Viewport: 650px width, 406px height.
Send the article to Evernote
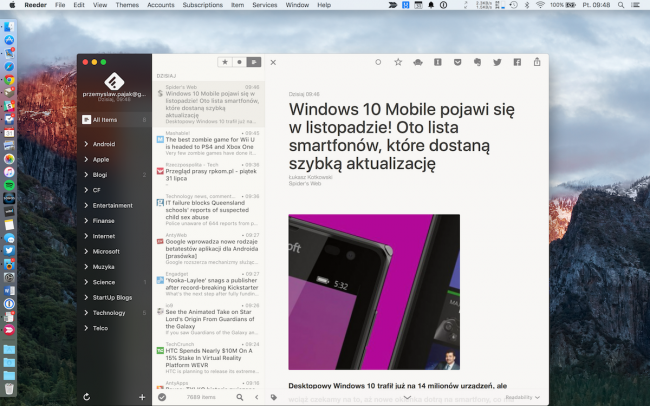(x=478, y=62)
